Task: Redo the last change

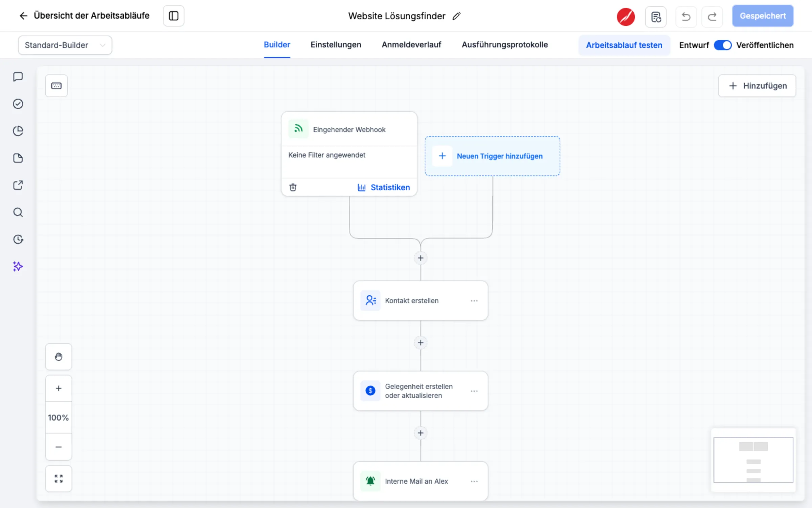Action: click(x=712, y=17)
